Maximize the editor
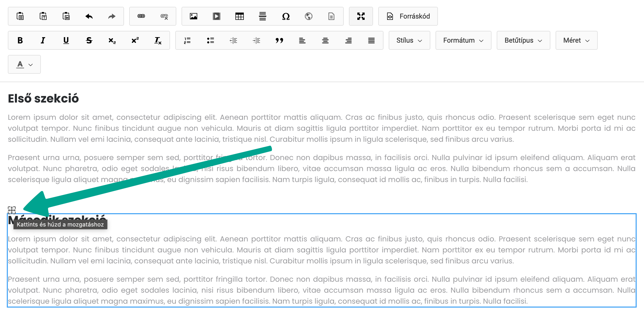The width and height of the screenshot is (644, 328). [361, 16]
